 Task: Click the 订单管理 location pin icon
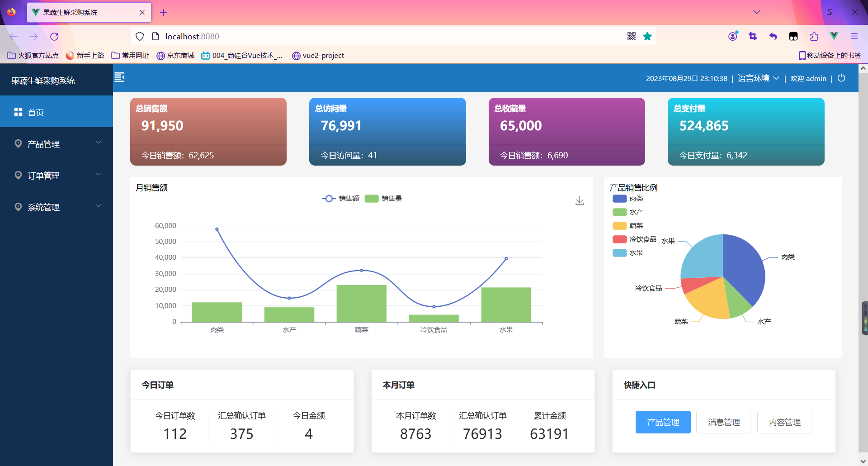(18, 175)
